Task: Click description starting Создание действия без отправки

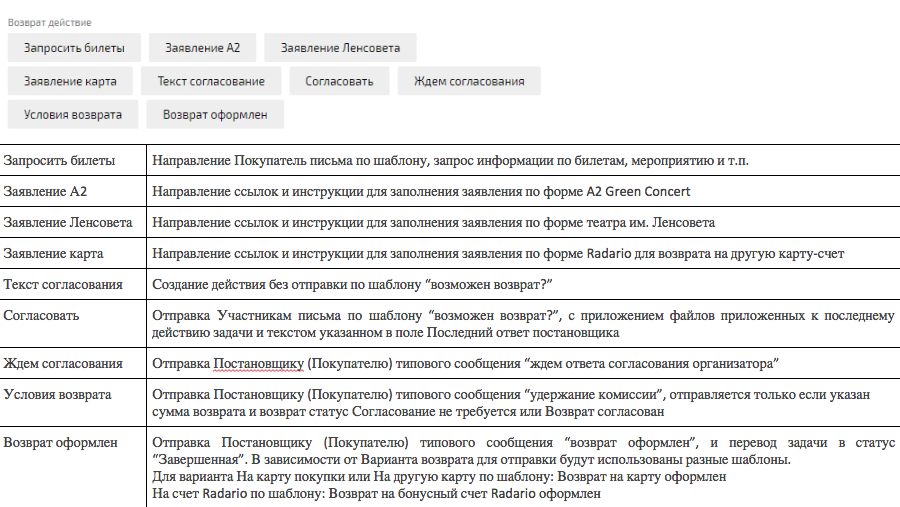Action: point(352,284)
